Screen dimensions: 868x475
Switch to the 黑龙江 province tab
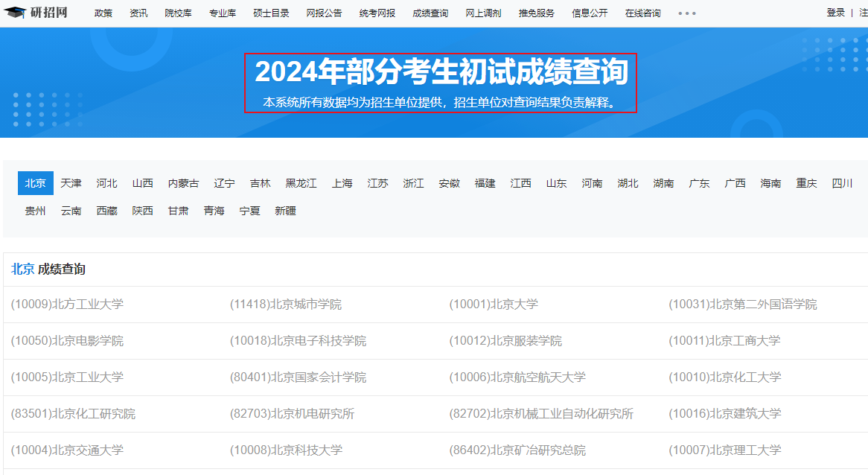pyautogui.click(x=301, y=183)
